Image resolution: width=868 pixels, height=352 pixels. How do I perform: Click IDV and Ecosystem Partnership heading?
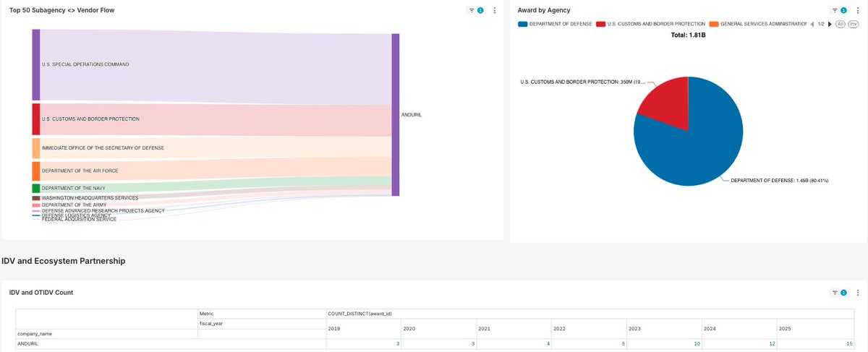coord(64,260)
